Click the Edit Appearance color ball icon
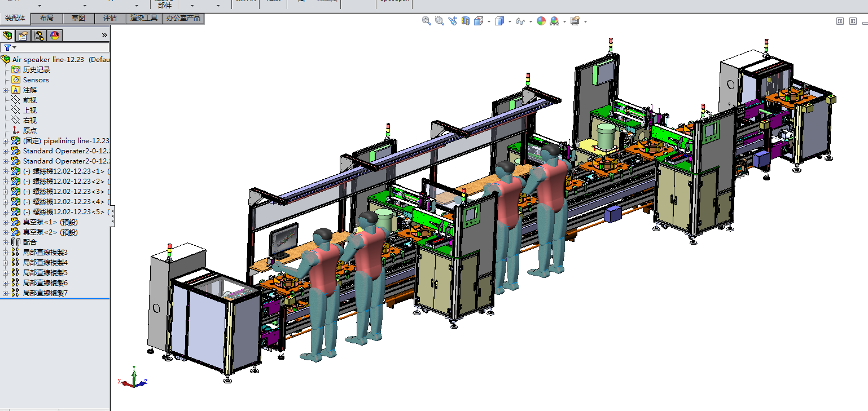The width and height of the screenshot is (868, 411). click(x=541, y=21)
